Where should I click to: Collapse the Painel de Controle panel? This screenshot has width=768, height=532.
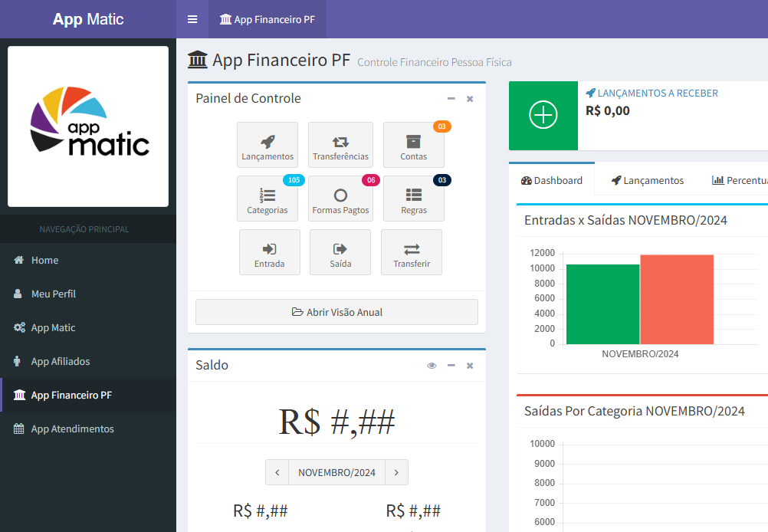(x=451, y=99)
